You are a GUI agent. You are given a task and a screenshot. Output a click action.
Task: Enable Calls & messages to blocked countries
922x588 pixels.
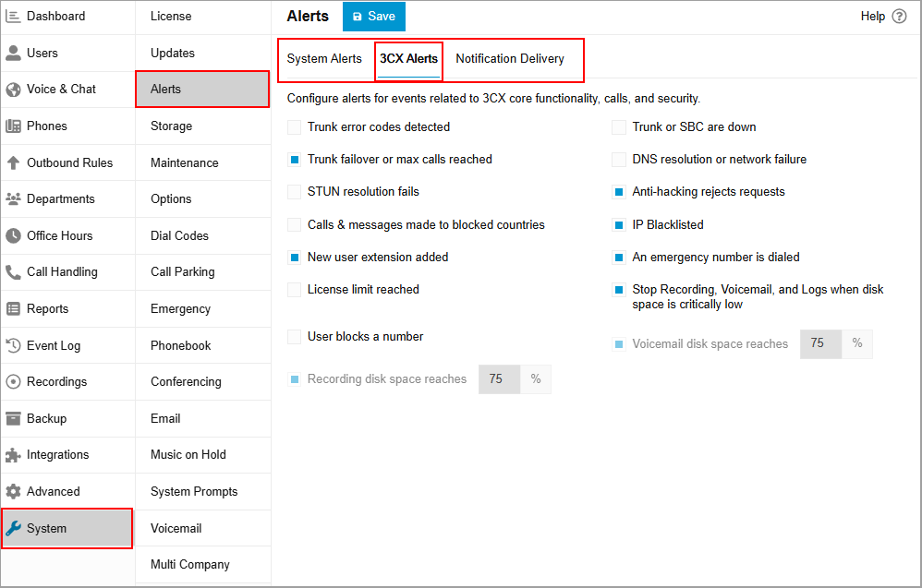[294, 225]
